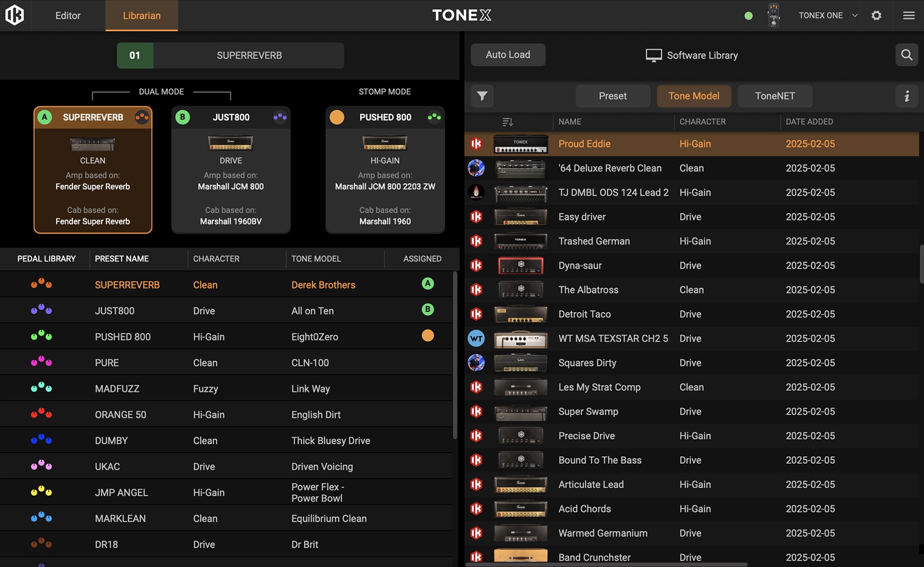Switch to the ToneNET tab
The width and height of the screenshot is (924, 567).
[774, 96]
